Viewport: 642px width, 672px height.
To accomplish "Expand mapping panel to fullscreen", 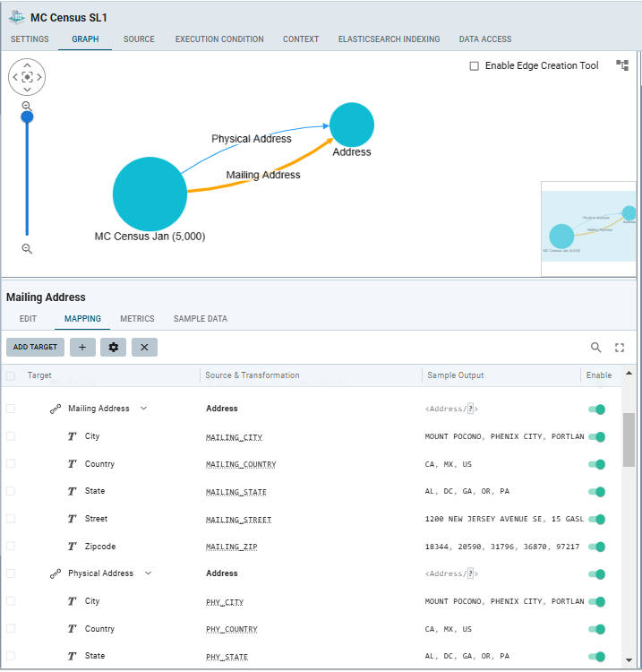I will 620,348.
